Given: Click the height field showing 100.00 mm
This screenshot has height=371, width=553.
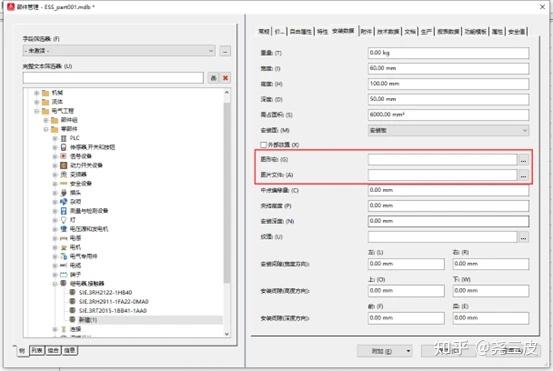Looking at the screenshot, I should 448,84.
